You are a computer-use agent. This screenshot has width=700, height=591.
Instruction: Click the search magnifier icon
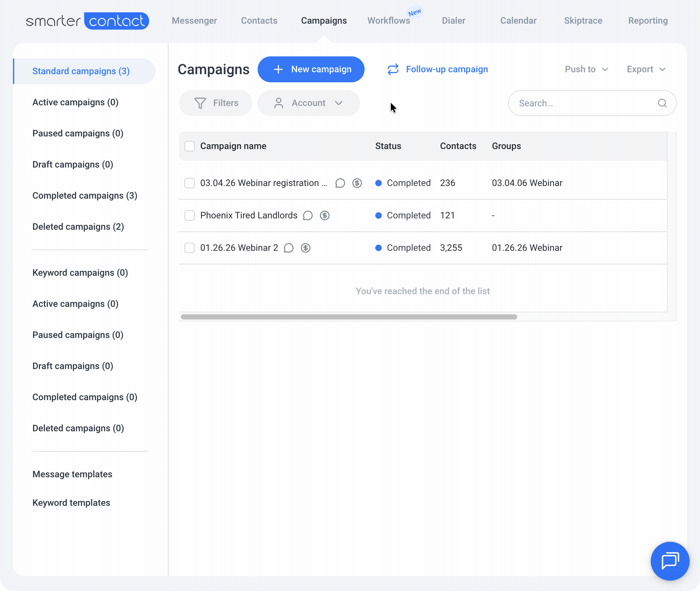pos(662,103)
